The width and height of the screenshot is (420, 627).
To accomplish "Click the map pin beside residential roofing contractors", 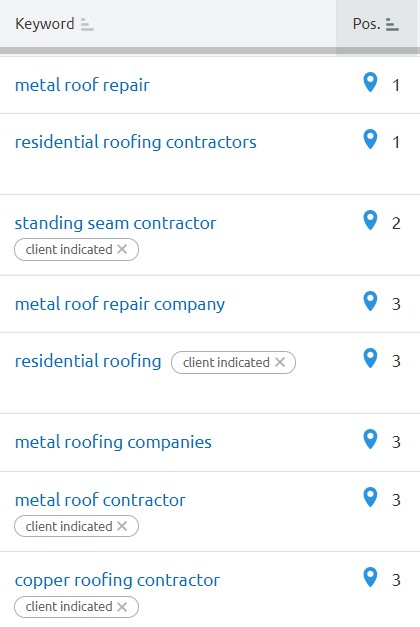I will point(370,140).
